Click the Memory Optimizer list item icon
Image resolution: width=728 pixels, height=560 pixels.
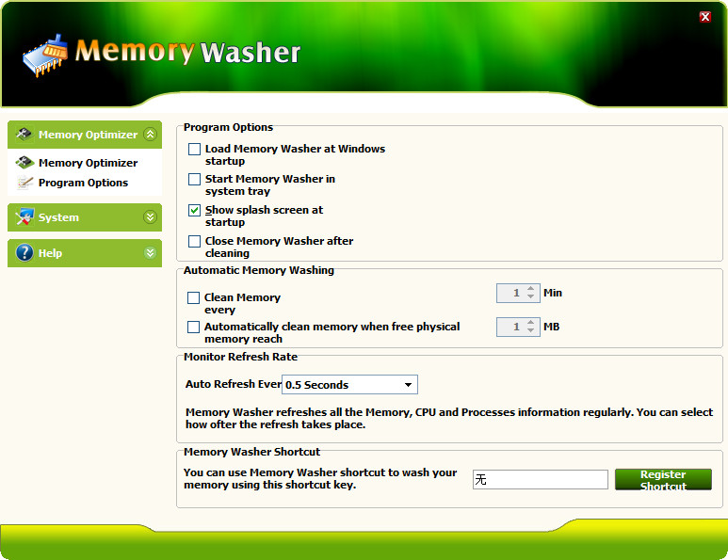[x=24, y=163]
